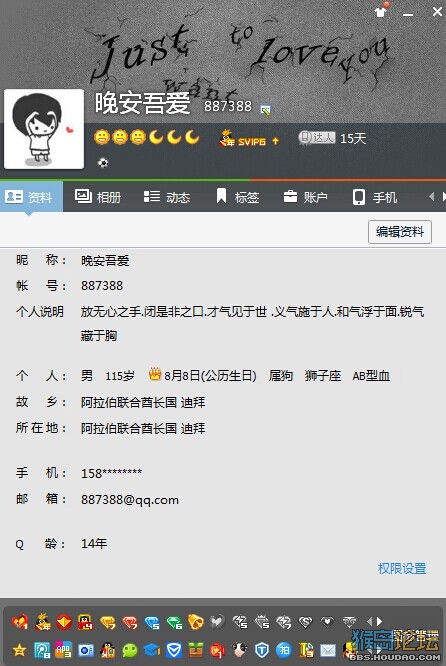Screen dimensions: 446x666
Task: Click the envelope mail icon in bottom row
Action: (327, 650)
